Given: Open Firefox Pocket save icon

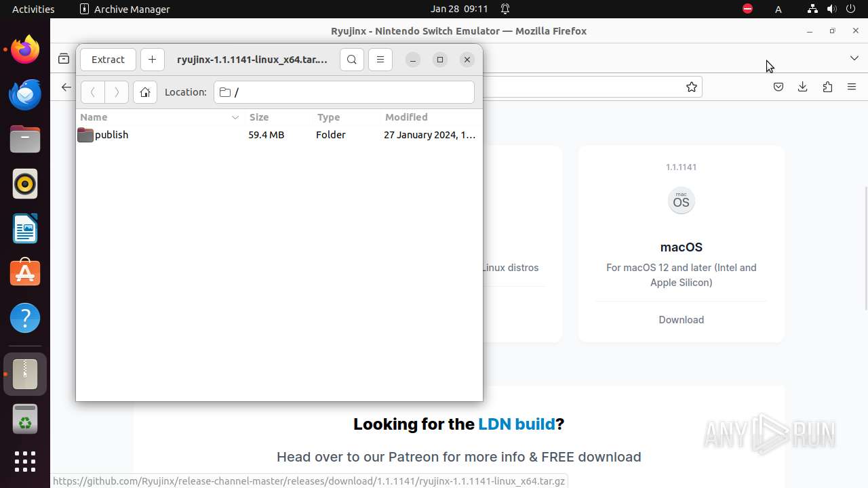Looking at the screenshot, I should point(778,87).
